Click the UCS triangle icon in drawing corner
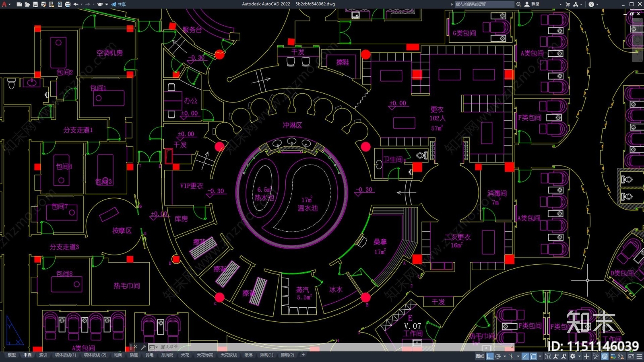This screenshot has height=362, width=644. coord(14,331)
